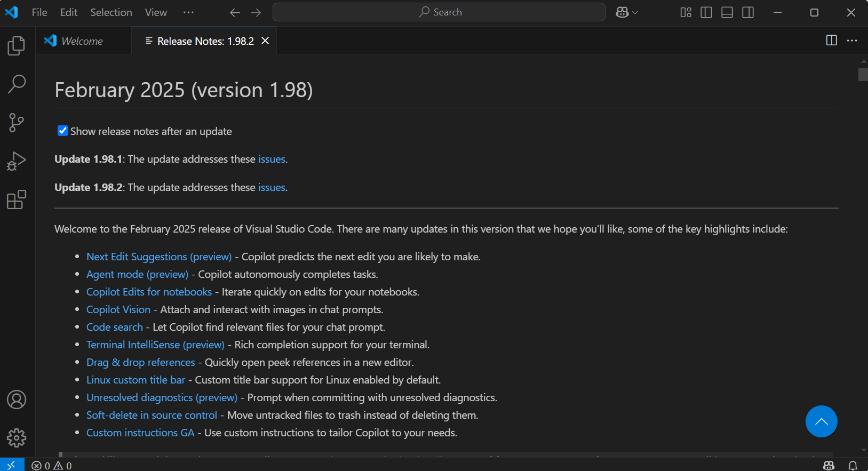The image size is (868, 471).
Task: Open the Manage gear icon
Action: [17, 438]
